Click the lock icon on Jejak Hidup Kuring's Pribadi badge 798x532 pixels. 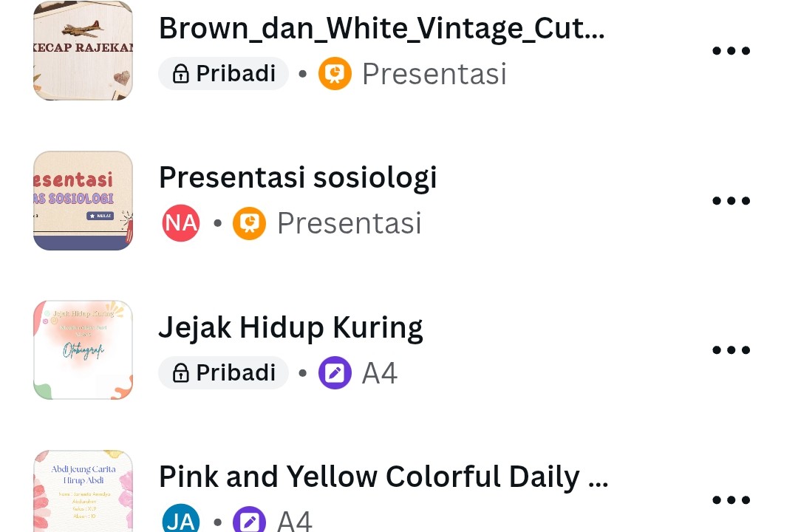(181, 372)
